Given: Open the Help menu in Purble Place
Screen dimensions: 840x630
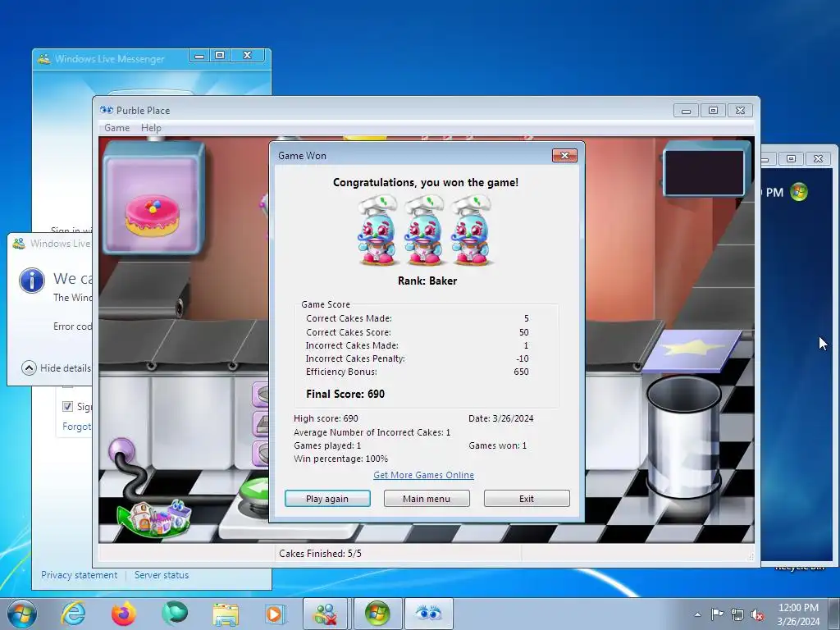Looking at the screenshot, I should (151, 127).
